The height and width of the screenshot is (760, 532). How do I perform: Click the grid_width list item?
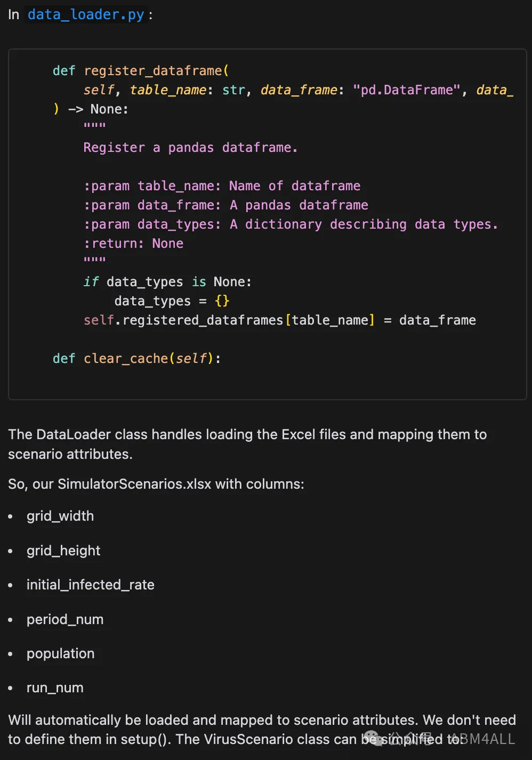coord(60,516)
